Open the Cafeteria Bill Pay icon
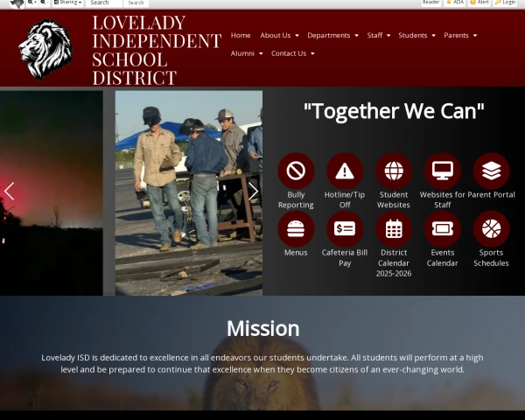Viewport: 525px width, 420px height. (345, 228)
